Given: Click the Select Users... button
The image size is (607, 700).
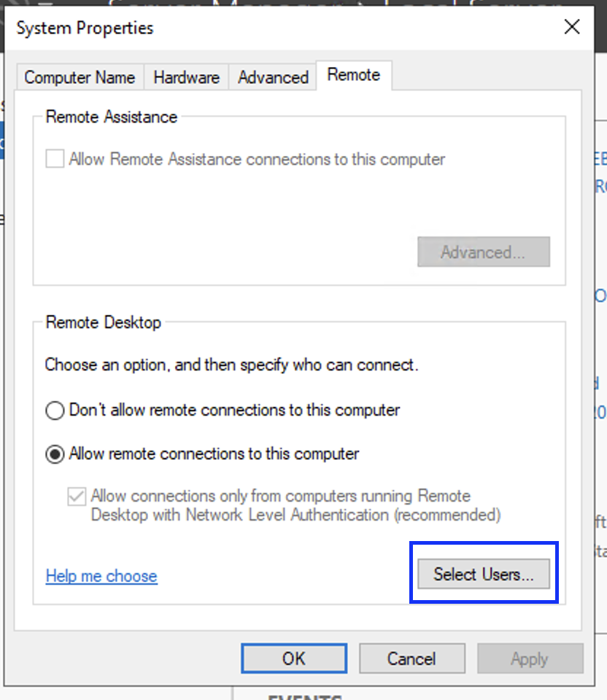Looking at the screenshot, I should tap(483, 574).
